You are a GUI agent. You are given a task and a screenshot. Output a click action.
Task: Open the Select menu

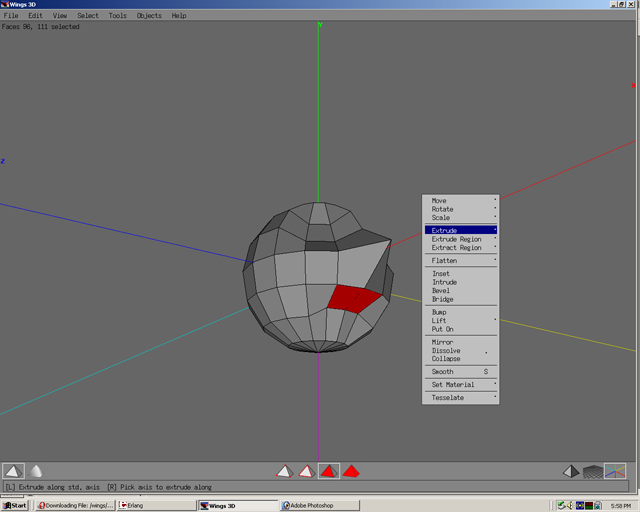[88, 16]
